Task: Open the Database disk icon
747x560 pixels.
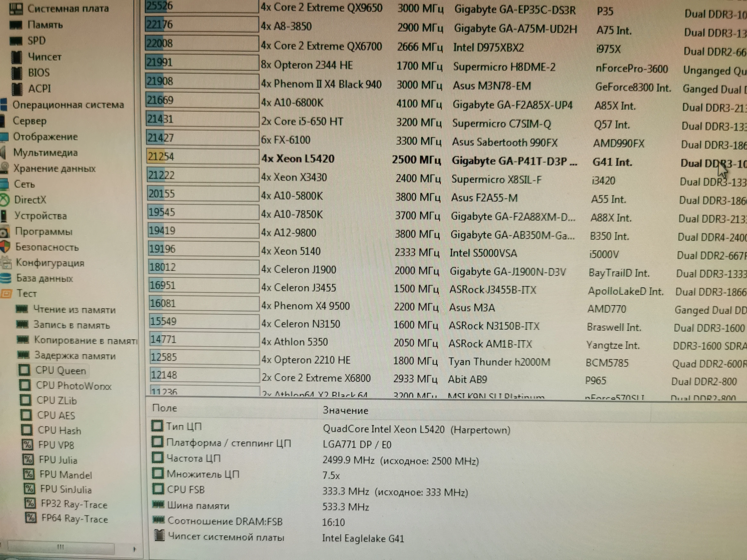Action: click(x=6, y=278)
